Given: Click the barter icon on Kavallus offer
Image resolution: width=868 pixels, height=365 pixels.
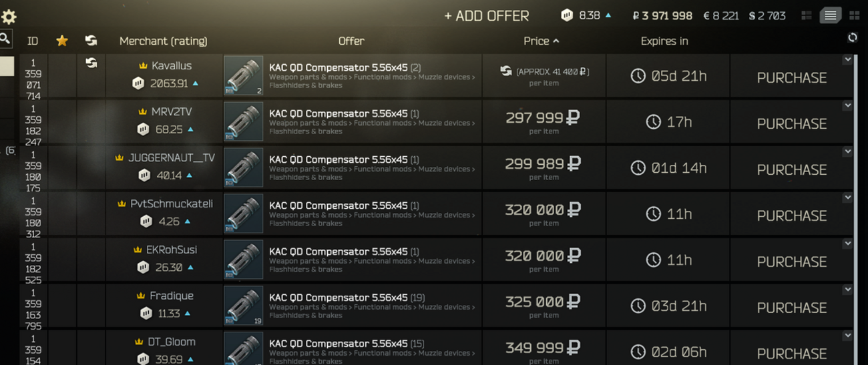Looking at the screenshot, I should pyautogui.click(x=91, y=63).
